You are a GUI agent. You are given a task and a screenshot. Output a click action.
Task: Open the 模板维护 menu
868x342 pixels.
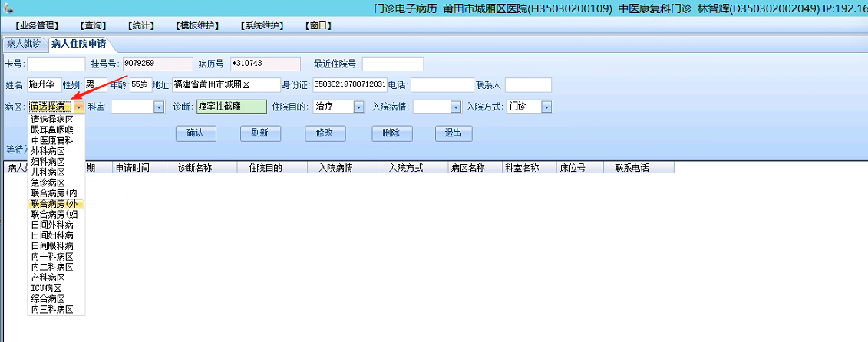197,25
